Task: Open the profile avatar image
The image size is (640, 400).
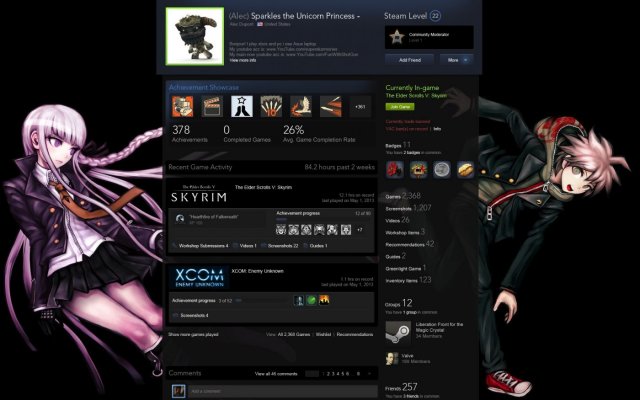Action: pyautogui.click(x=195, y=36)
